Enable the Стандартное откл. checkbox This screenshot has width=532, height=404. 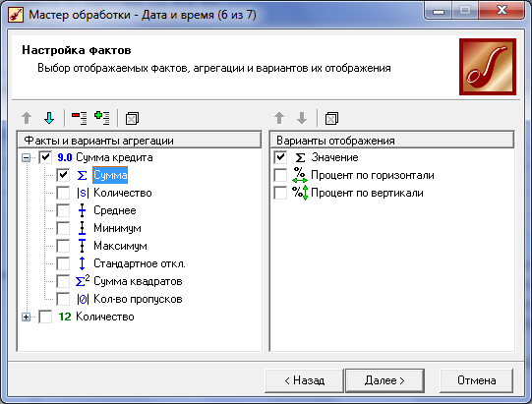[63, 263]
